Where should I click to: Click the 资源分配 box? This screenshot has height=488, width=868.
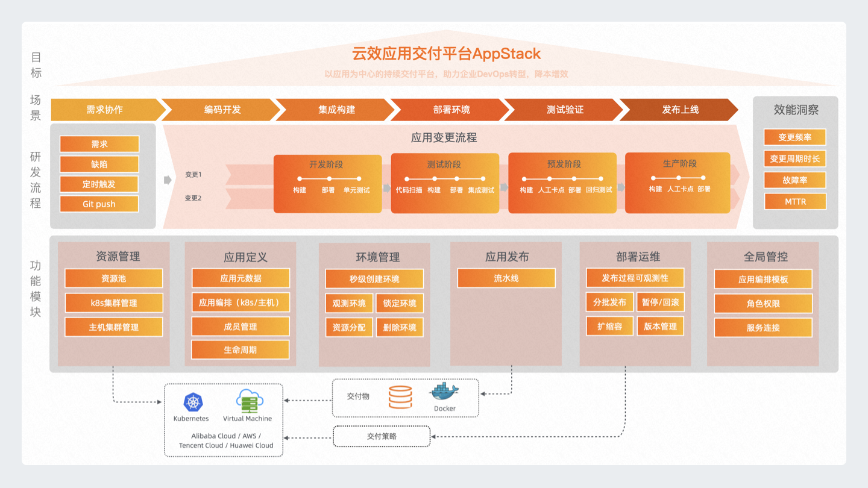click(x=349, y=327)
